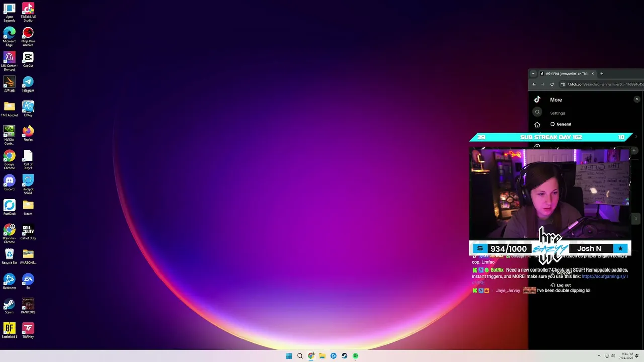Viewport: 644px width, 362px height.
Task: Open the Windows Start menu
Action: coord(289,356)
